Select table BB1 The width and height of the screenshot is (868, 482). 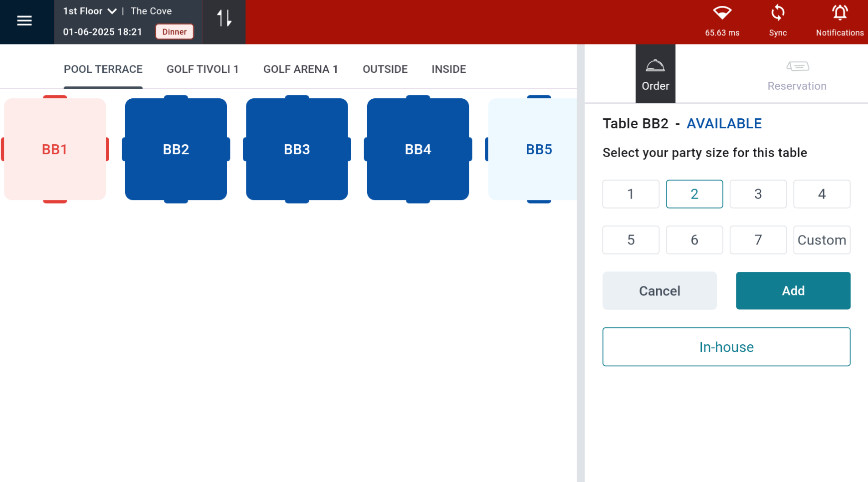pyautogui.click(x=55, y=149)
